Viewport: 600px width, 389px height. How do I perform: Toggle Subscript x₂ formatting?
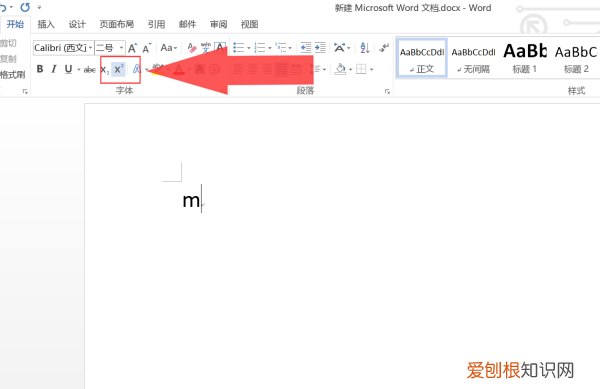pyautogui.click(x=105, y=70)
